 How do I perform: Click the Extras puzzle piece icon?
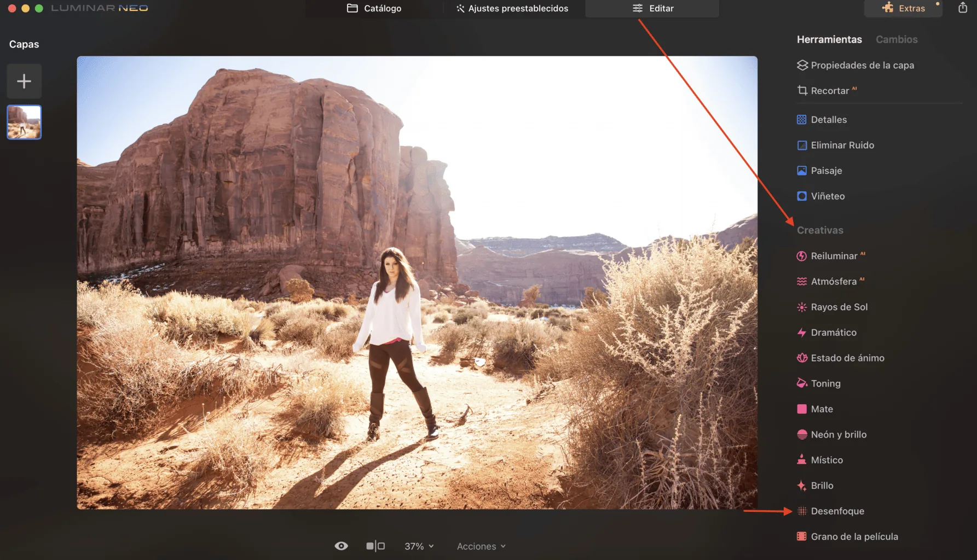888,8
